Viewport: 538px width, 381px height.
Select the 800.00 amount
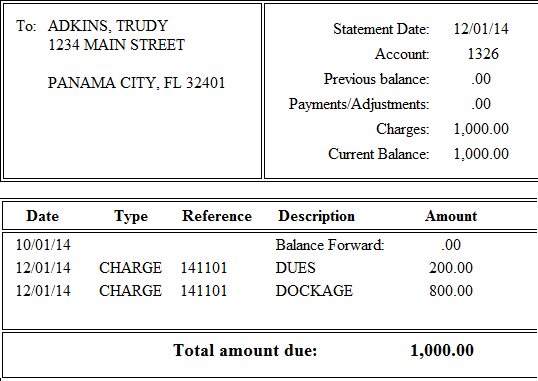point(451,291)
